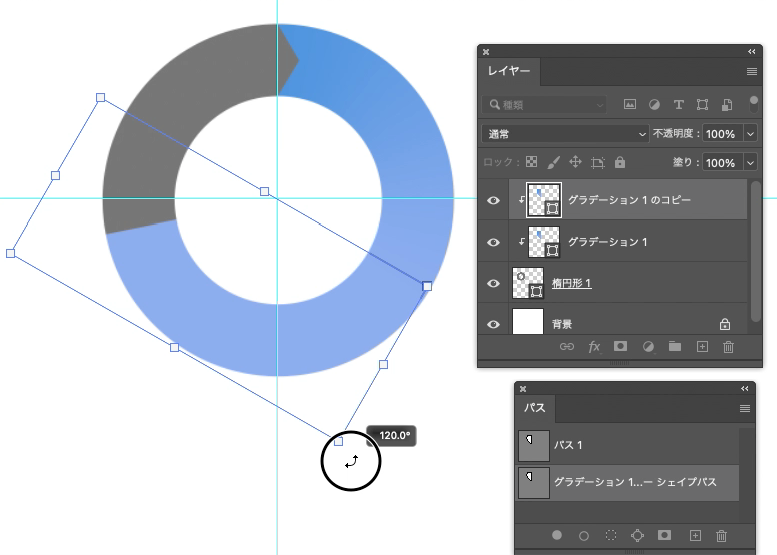Screen dimensions: 777x555
Task: Click the adjustment layer filter icon
Action: [x=654, y=104]
